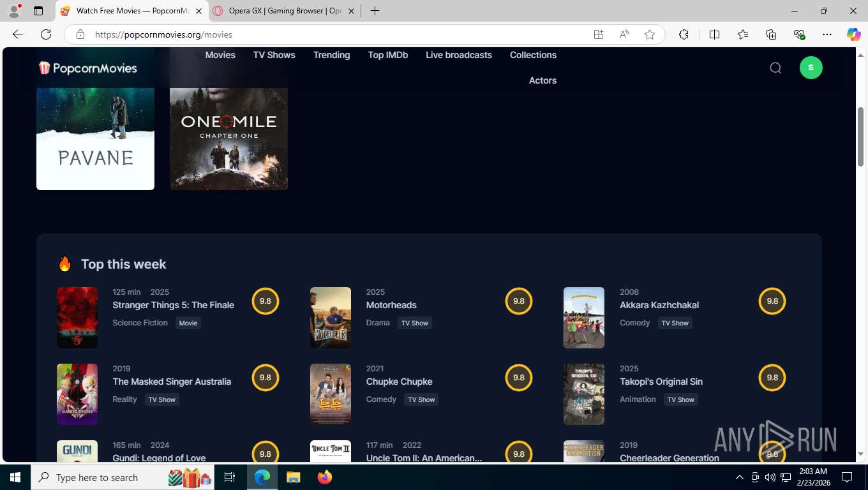The width and height of the screenshot is (868, 490).
Task: Open Live broadcasts navigation item
Action: pos(459,55)
